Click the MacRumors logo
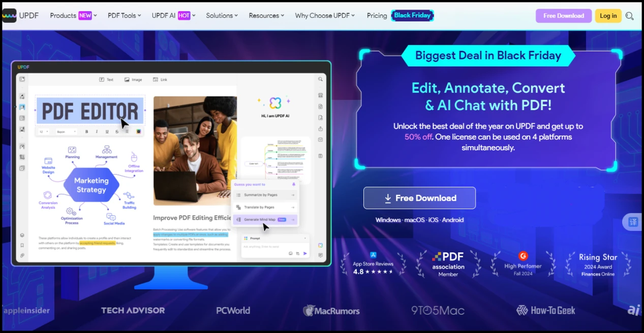The height and width of the screenshot is (333, 644). [331, 310]
